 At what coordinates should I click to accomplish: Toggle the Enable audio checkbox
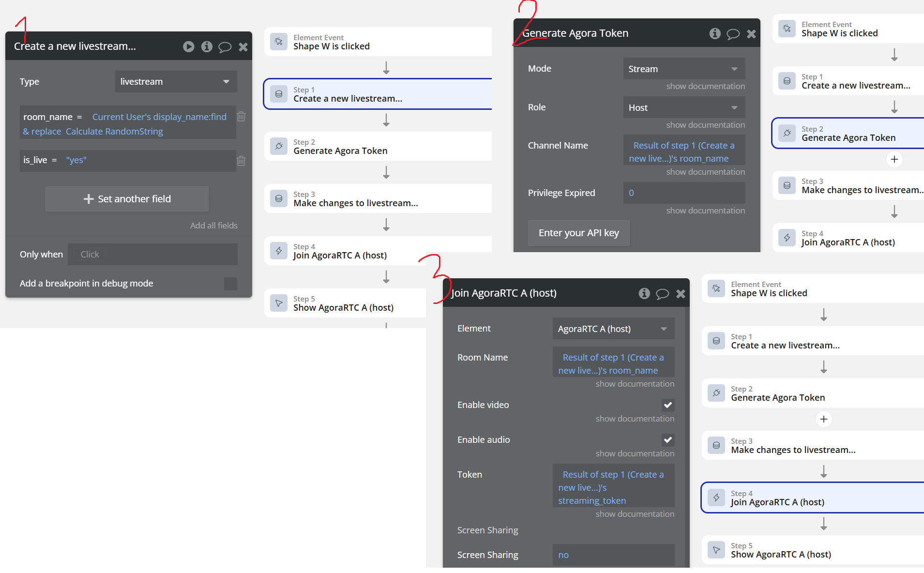pyautogui.click(x=668, y=440)
